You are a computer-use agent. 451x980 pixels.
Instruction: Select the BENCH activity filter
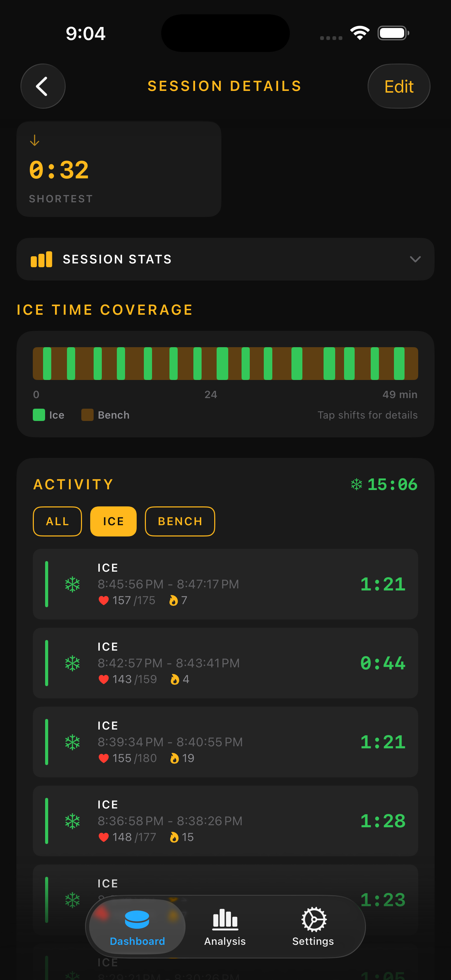click(x=180, y=521)
